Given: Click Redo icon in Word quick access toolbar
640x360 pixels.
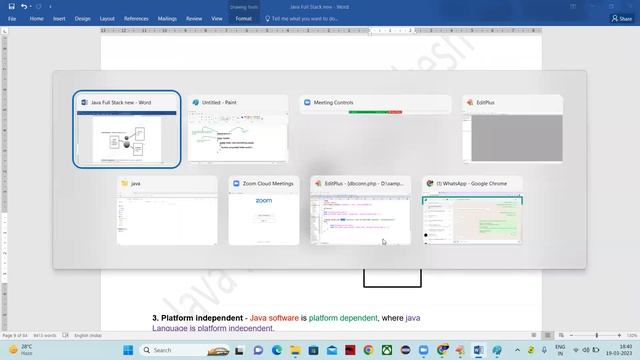Looking at the screenshot, I should tap(39, 7).
